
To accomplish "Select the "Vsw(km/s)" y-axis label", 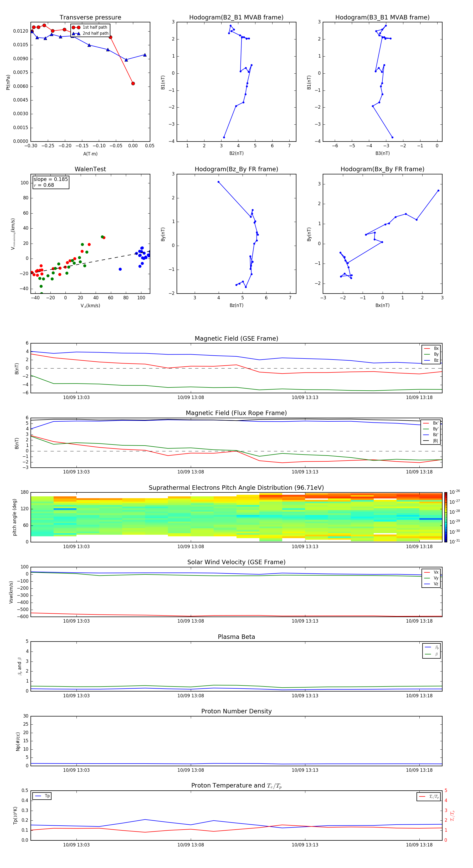I will pyautogui.click(x=11, y=592).
